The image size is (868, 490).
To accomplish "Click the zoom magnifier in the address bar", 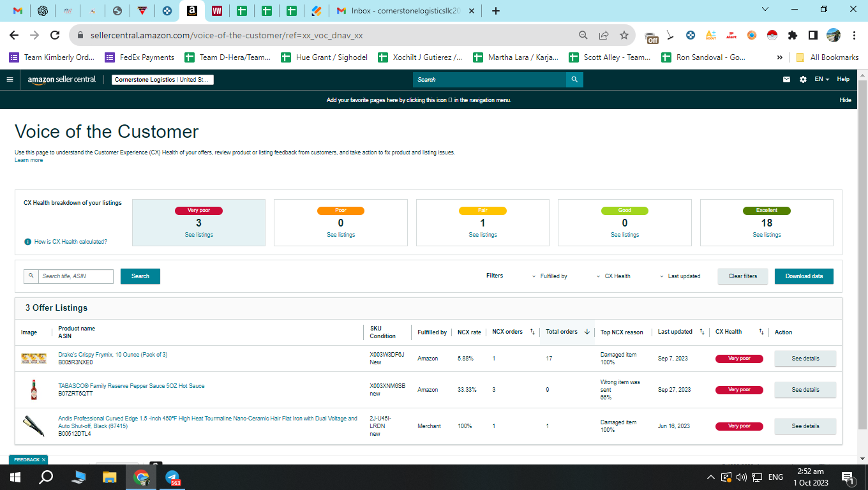I will 583,36.
